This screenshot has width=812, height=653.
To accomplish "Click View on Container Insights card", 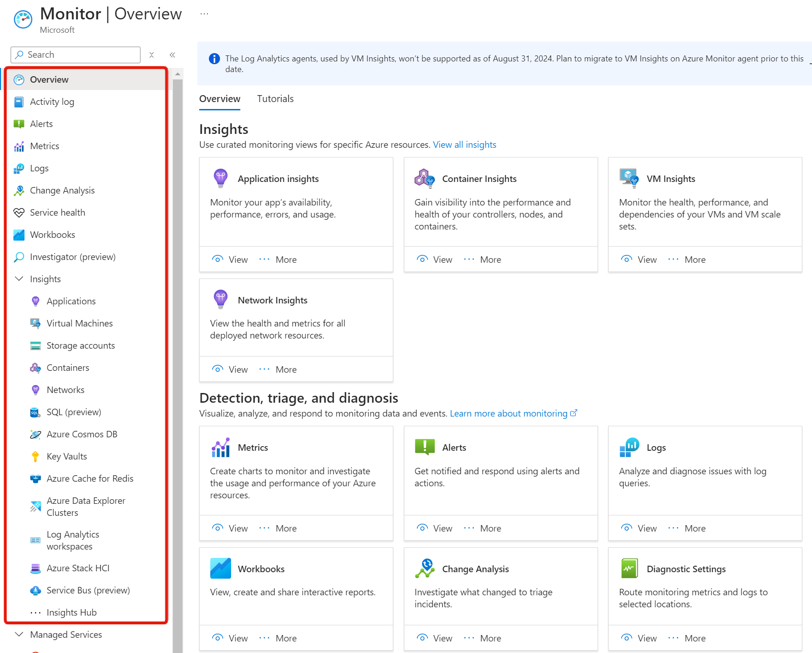I will tap(434, 260).
